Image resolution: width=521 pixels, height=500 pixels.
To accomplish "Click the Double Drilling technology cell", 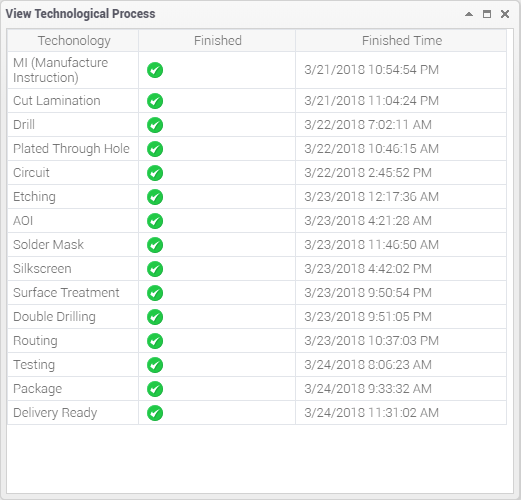I will click(x=73, y=317).
